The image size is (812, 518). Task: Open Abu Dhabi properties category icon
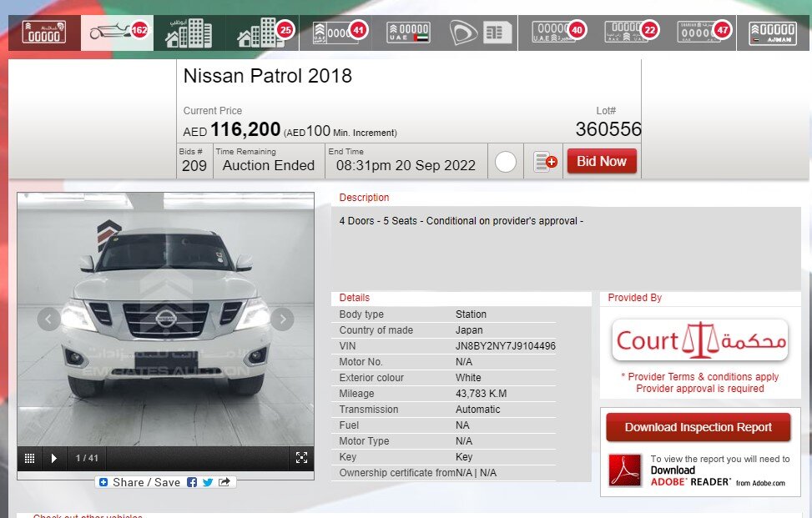coord(189,33)
